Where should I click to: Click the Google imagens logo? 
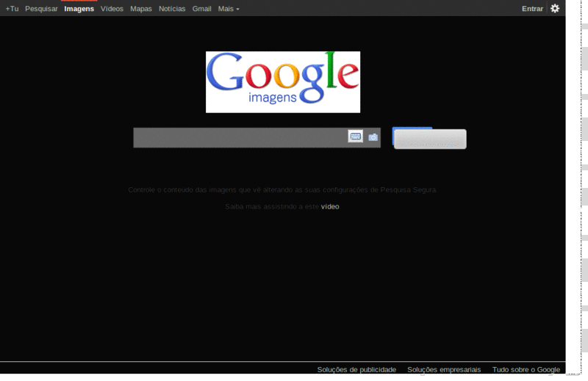point(283,82)
